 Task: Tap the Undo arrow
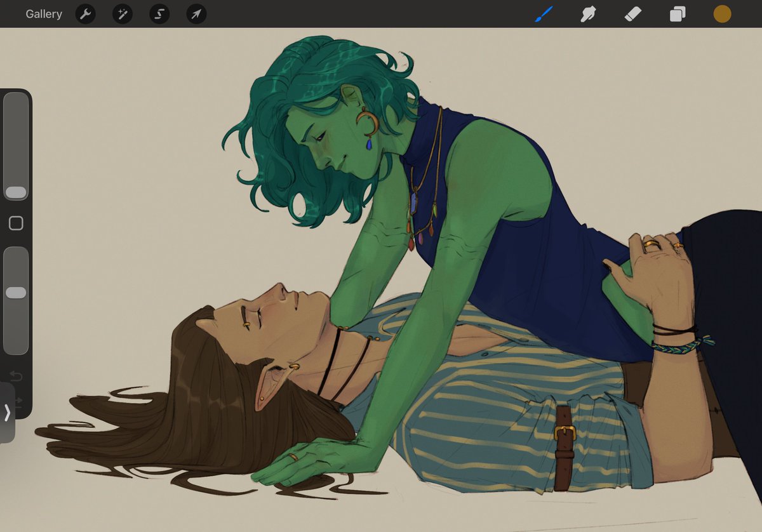(16, 376)
